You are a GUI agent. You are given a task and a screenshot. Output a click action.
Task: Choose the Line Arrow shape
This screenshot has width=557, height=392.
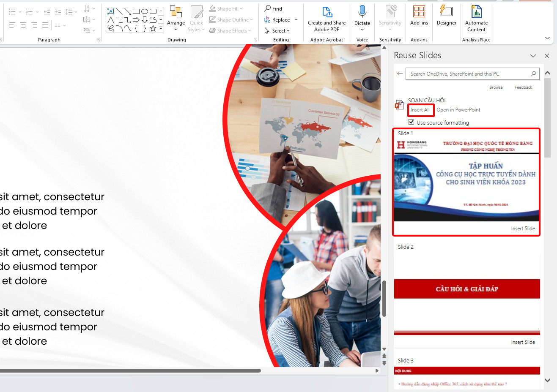pyautogui.click(x=128, y=11)
